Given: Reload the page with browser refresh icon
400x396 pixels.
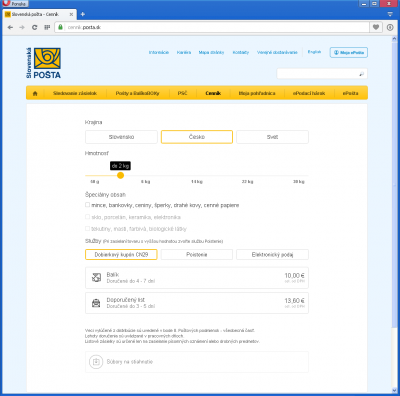Looking at the screenshot, I should click(34, 27).
